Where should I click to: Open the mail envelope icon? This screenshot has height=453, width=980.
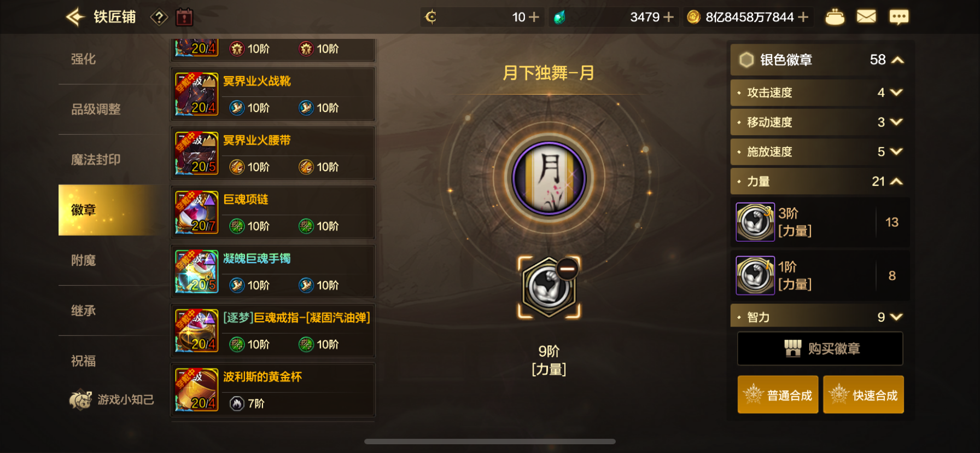866,17
